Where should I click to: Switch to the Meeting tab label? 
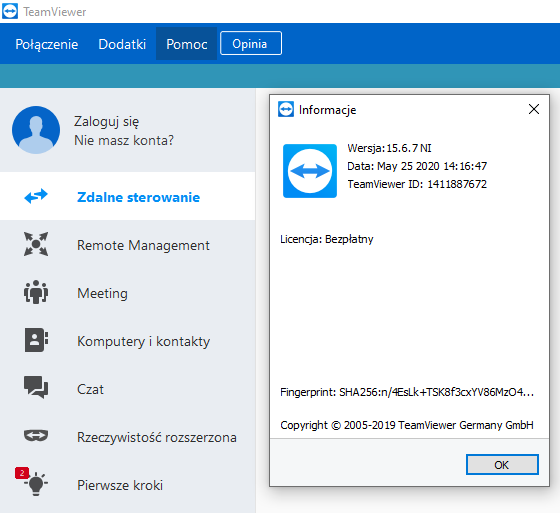[x=102, y=293]
